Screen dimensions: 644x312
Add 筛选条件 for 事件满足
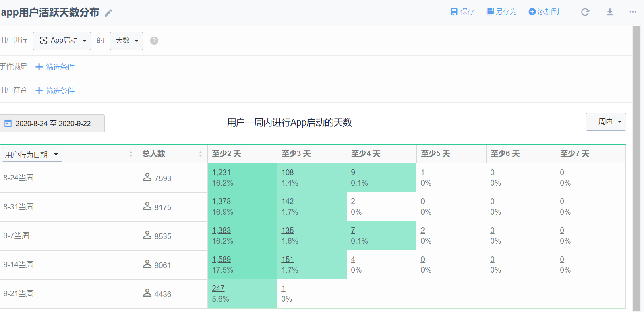click(x=55, y=67)
